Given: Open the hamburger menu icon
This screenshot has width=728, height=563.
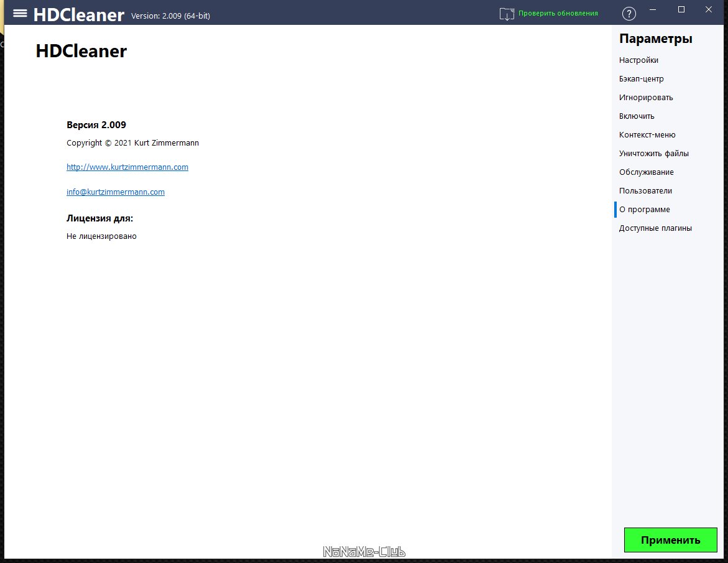Looking at the screenshot, I should tap(20, 13).
